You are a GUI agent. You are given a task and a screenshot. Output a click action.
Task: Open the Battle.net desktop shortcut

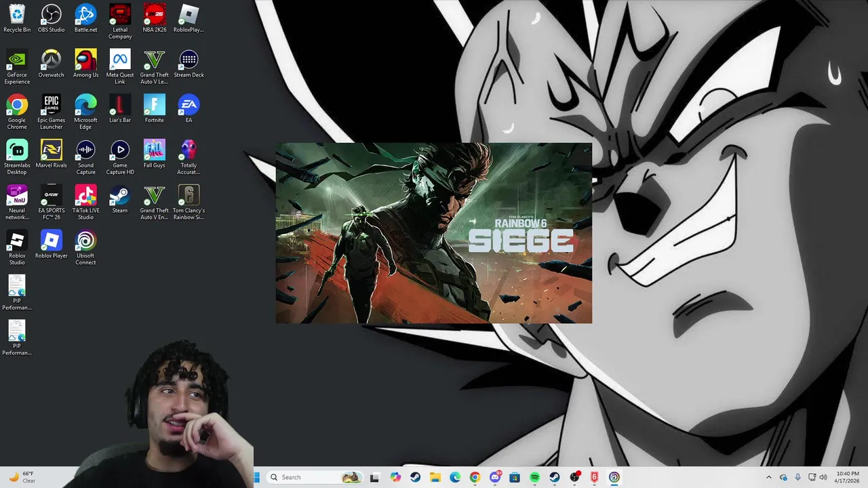[85, 18]
